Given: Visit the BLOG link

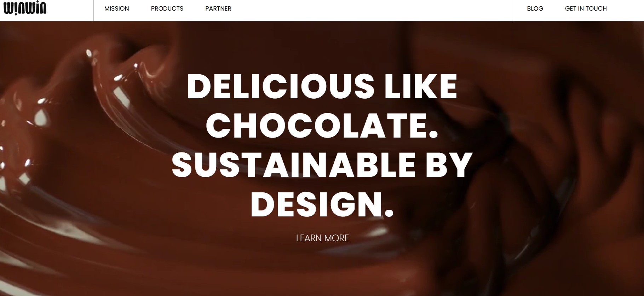Looking at the screenshot, I should click(535, 8).
